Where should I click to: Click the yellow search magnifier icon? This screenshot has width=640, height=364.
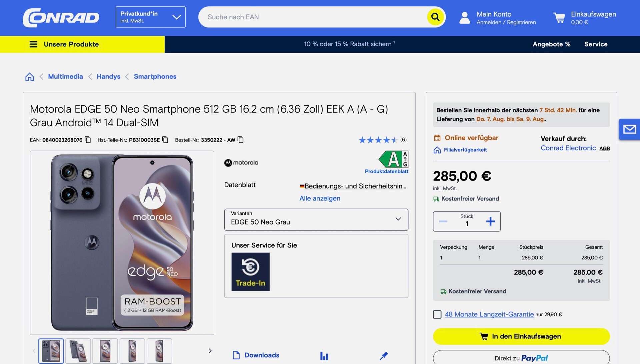(x=435, y=17)
